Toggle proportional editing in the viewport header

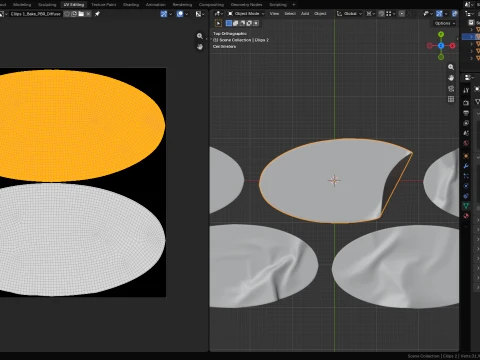click(x=402, y=14)
